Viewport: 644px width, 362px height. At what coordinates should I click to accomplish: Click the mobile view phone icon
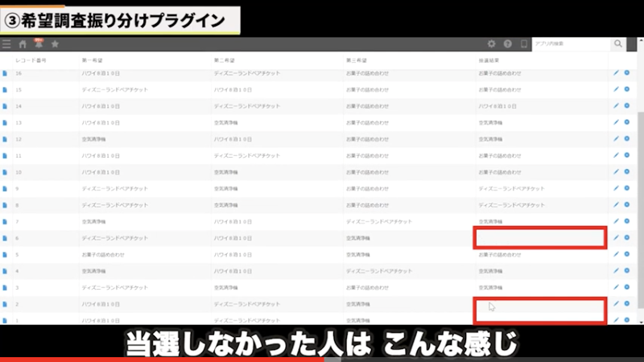523,44
